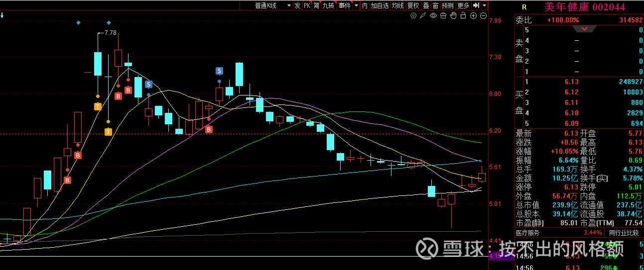The height and width of the screenshot is (270, 644).
Task: Click the 叠 overlay button
Action: point(426,5)
